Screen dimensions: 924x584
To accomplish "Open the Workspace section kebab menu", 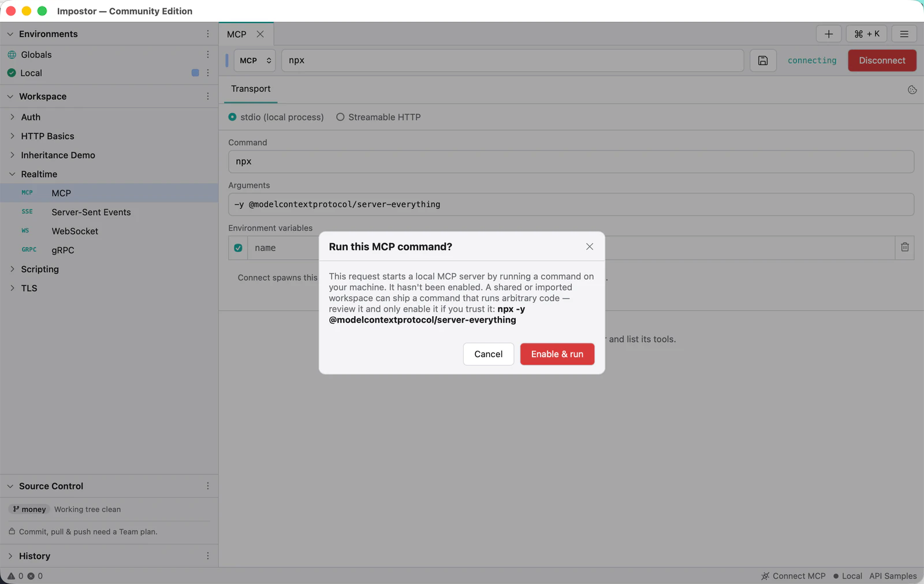I will tap(208, 96).
